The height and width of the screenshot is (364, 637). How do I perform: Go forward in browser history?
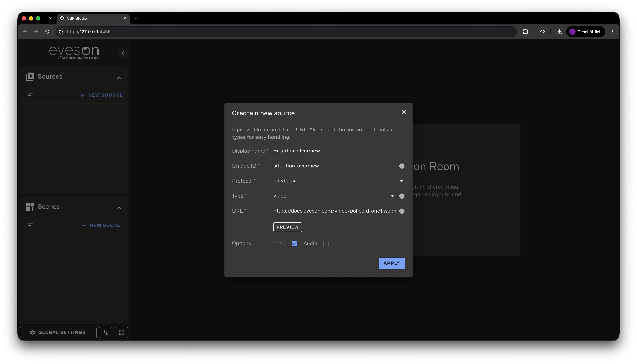[x=36, y=32]
